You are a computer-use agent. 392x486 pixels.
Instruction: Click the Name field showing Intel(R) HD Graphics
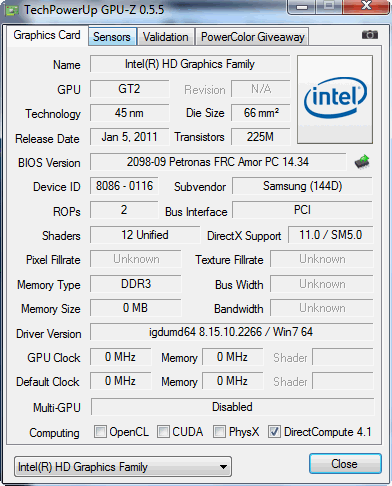coord(190,64)
